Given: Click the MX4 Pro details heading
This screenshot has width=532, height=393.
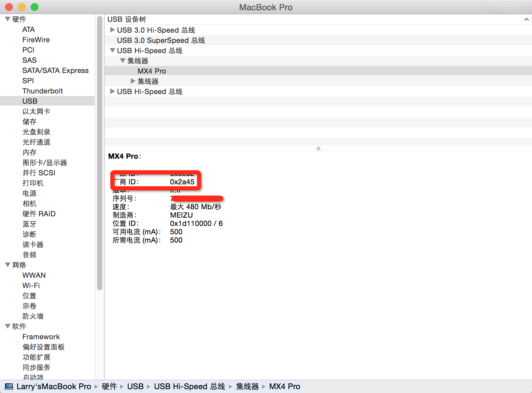Looking at the screenshot, I should point(124,156).
